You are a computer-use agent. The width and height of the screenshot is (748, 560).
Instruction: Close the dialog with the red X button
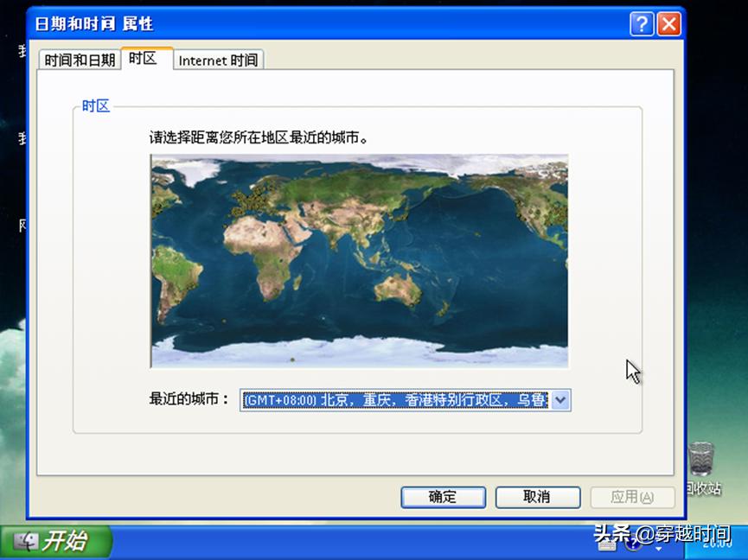click(668, 24)
